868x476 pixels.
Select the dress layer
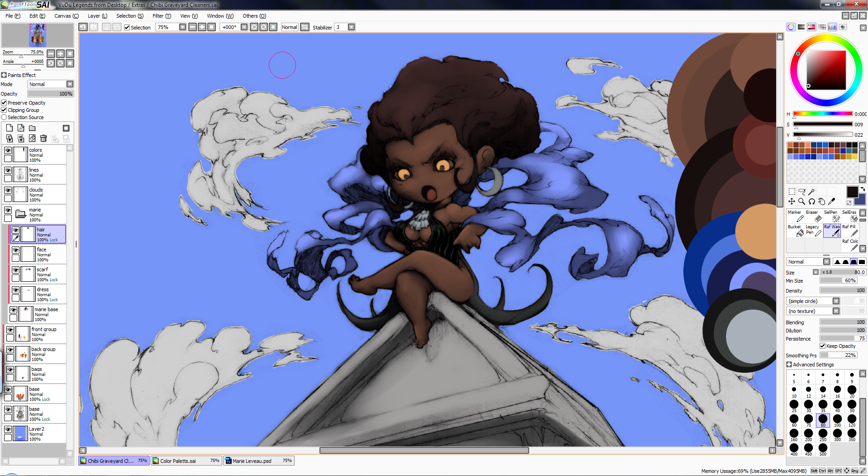(x=38, y=294)
